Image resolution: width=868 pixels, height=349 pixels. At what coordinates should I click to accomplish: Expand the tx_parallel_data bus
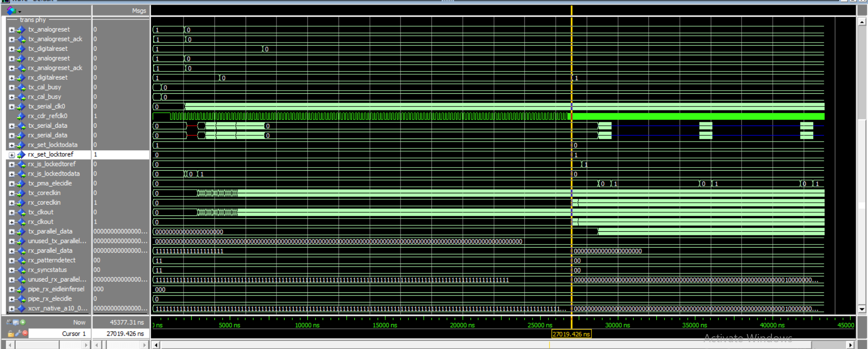tap(12, 232)
